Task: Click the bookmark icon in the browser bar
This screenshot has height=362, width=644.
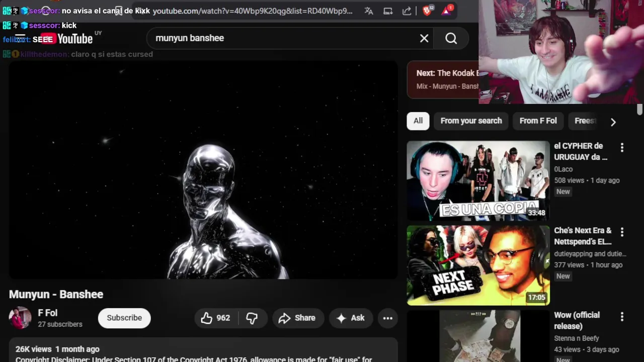Action: pyautogui.click(x=118, y=11)
